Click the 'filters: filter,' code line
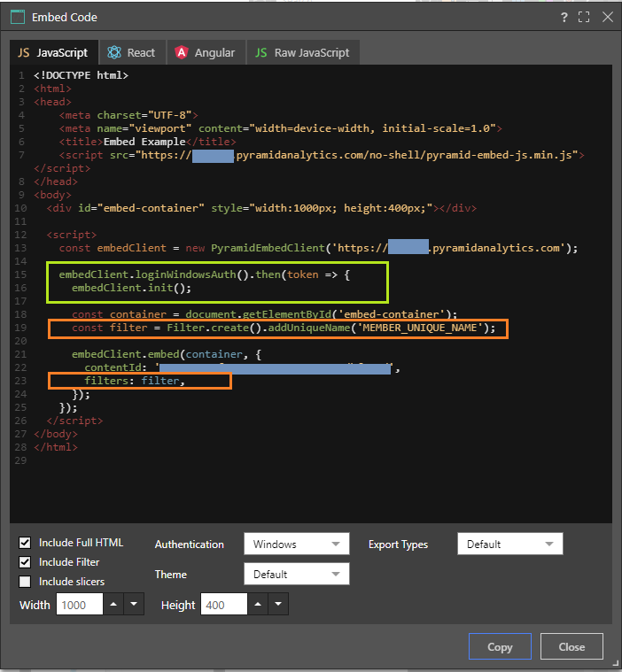The image size is (622, 672). [135, 381]
